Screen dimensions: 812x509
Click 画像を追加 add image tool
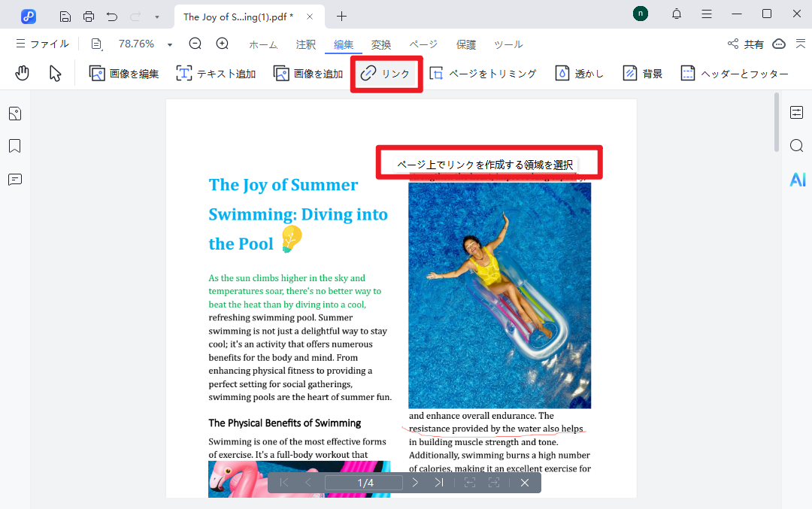click(308, 74)
